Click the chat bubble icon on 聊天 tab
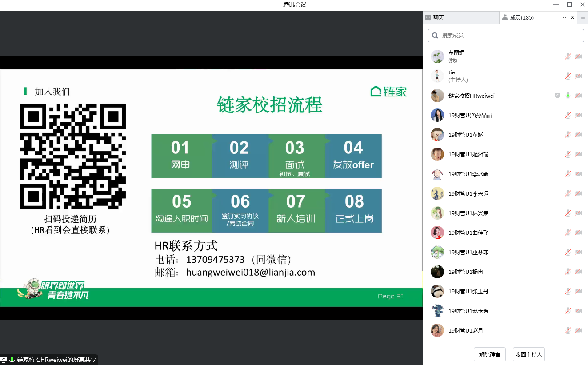Image resolution: width=588 pixels, height=365 pixels. click(428, 18)
